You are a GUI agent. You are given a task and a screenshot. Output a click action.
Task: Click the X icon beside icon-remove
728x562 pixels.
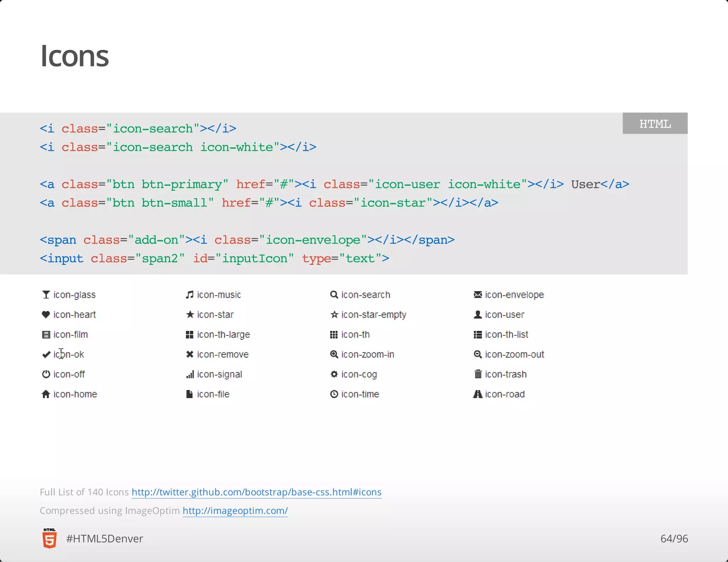click(190, 354)
